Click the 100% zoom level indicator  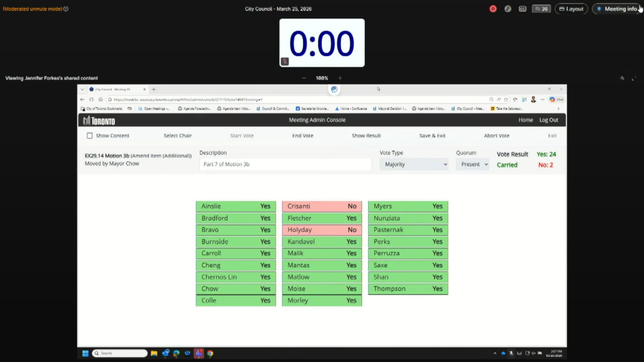(322, 78)
